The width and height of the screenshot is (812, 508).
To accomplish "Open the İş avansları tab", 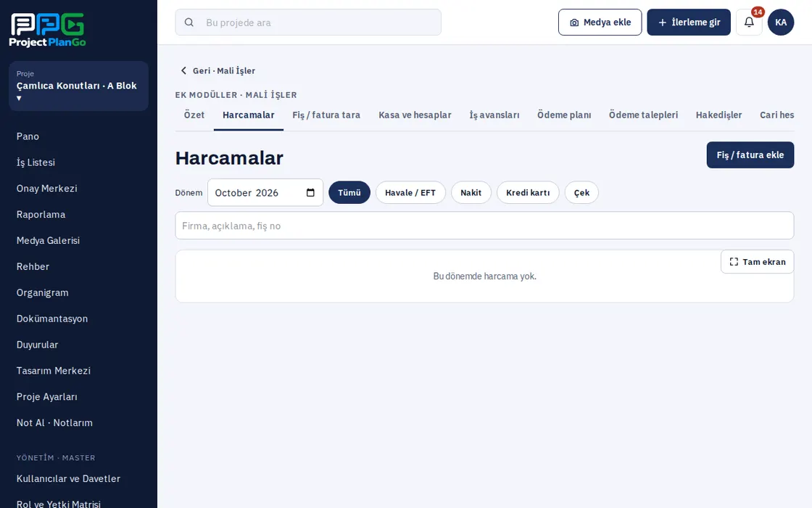I will pyautogui.click(x=494, y=115).
